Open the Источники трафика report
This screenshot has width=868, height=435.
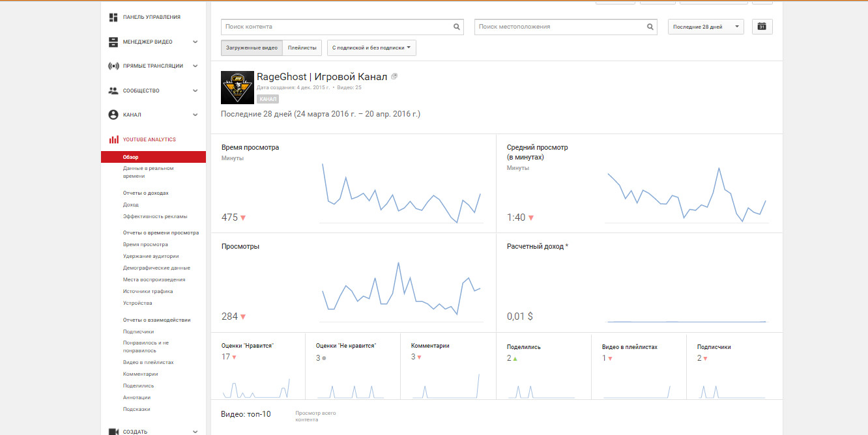pyautogui.click(x=148, y=291)
